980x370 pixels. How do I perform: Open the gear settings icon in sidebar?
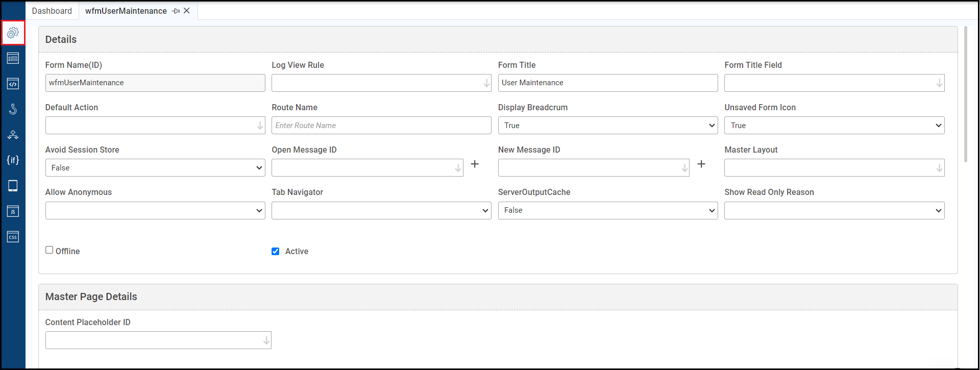(x=13, y=33)
